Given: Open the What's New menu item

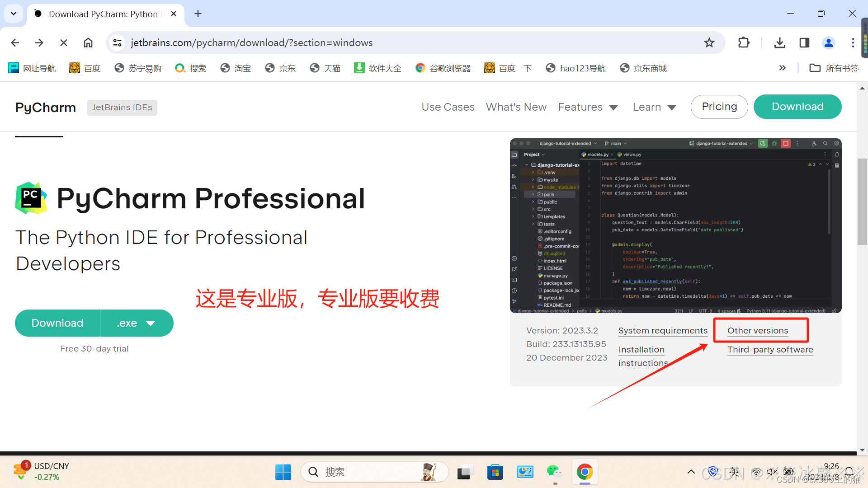Looking at the screenshot, I should coord(516,107).
